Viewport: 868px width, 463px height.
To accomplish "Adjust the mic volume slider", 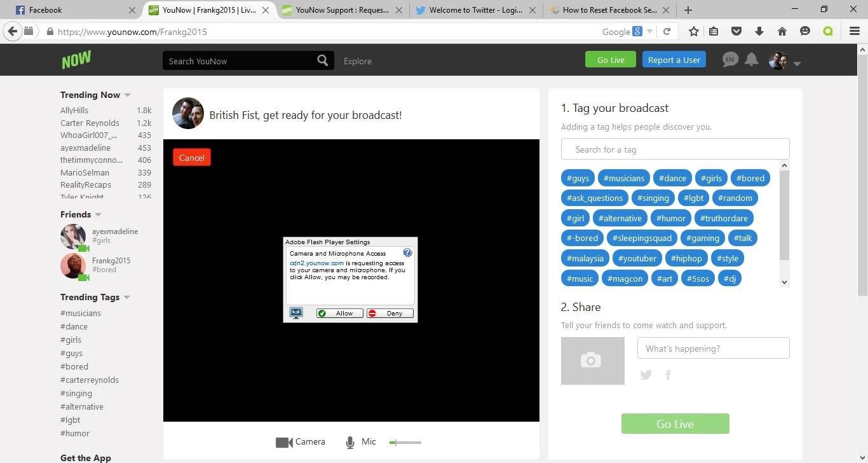I will (x=405, y=442).
